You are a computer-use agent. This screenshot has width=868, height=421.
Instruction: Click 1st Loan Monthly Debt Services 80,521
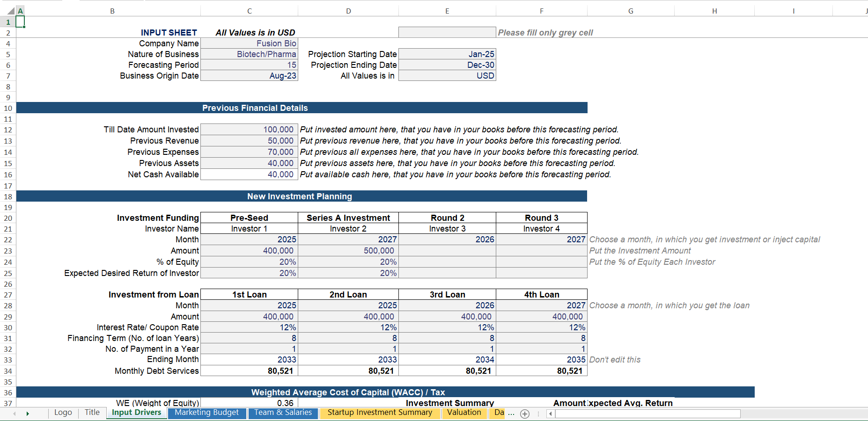250,371
